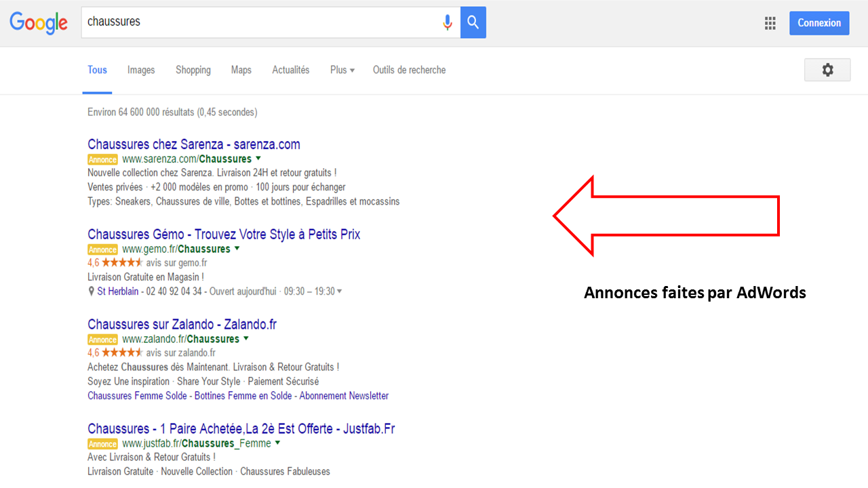Click the Annonce badge on the Sarenza ad
This screenshot has height=488, width=868.
pos(102,160)
